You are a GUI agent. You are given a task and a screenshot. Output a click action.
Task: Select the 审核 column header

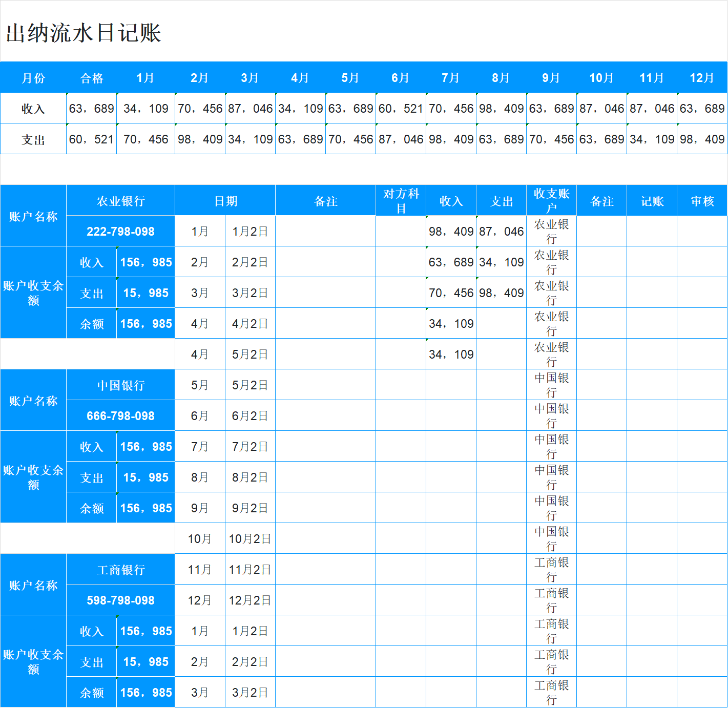point(702,200)
